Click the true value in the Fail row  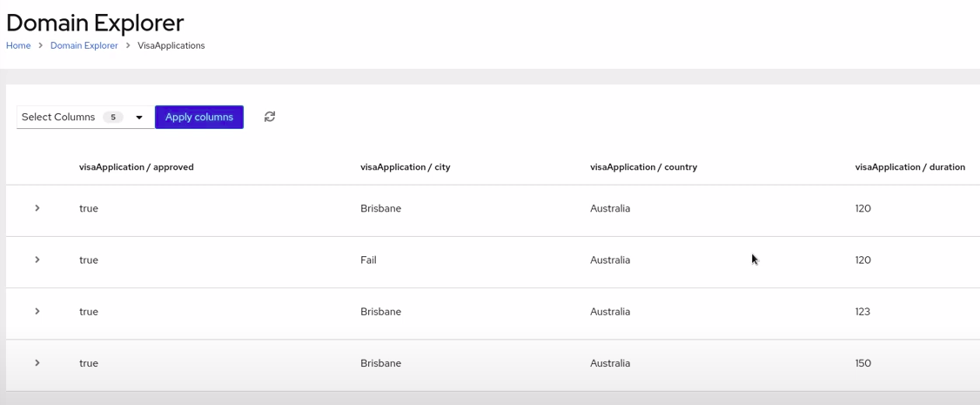(x=89, y=260)
